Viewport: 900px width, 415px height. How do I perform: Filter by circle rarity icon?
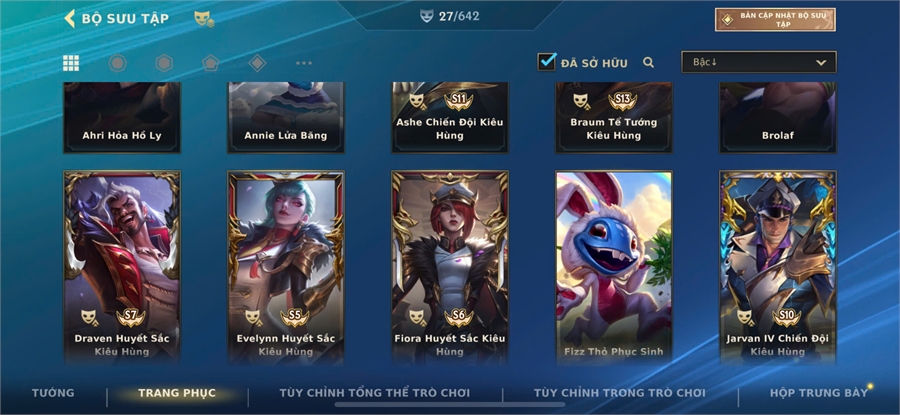pos(118,63)
